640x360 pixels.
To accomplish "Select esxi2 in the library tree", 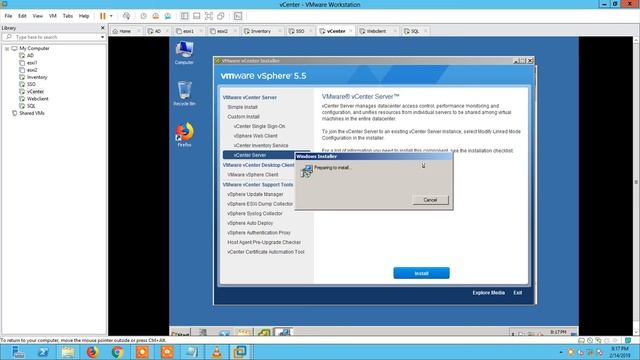I will pyautogui.click(x=32, y=70).
